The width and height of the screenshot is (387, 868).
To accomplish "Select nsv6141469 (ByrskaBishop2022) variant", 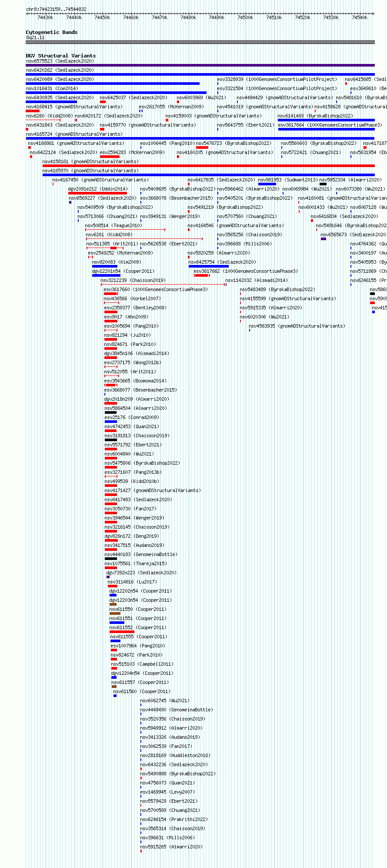I will [x=316, y=116].
